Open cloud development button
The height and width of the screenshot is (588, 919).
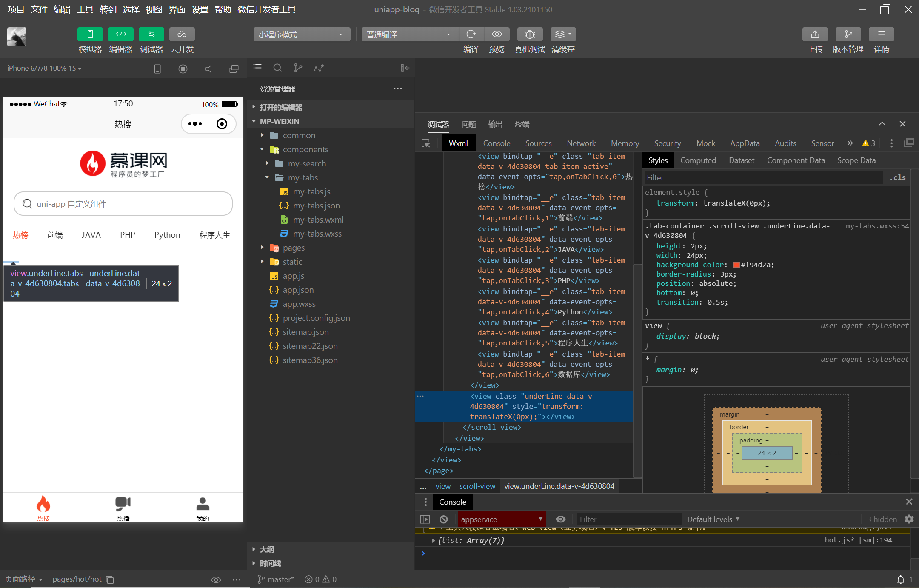(182, 34)
